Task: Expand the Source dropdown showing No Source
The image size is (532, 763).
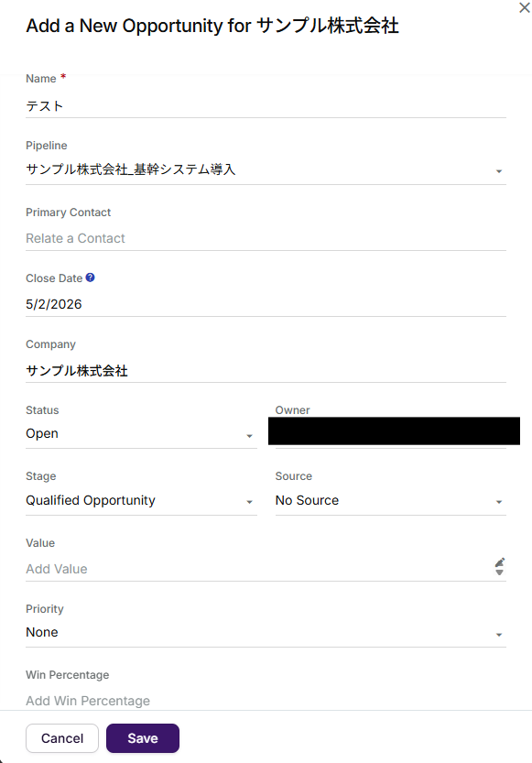Action: point(390,501)
